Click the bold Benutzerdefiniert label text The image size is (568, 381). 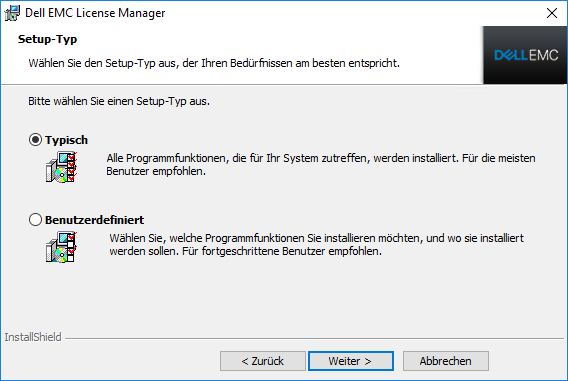(95, 220)
